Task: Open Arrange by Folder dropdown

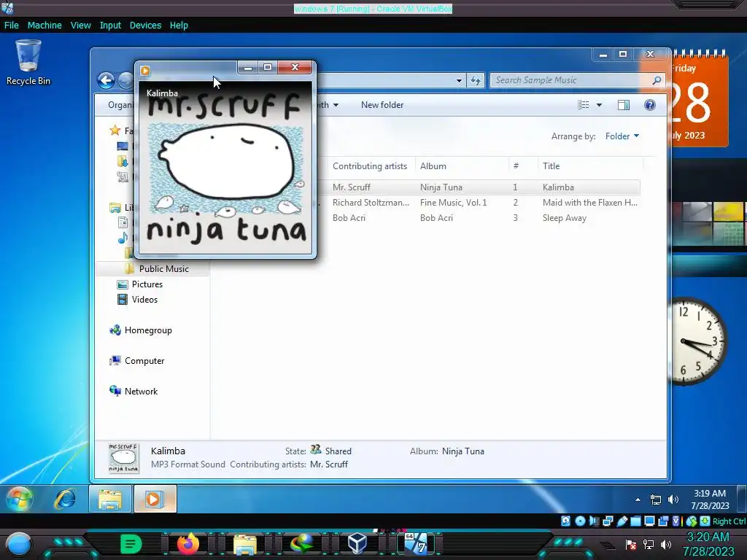Action: point(622,136)
